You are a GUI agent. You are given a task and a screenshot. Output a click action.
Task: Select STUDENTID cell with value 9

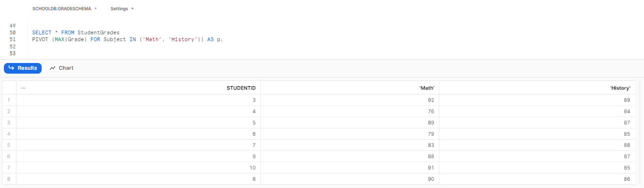(138, 157)
